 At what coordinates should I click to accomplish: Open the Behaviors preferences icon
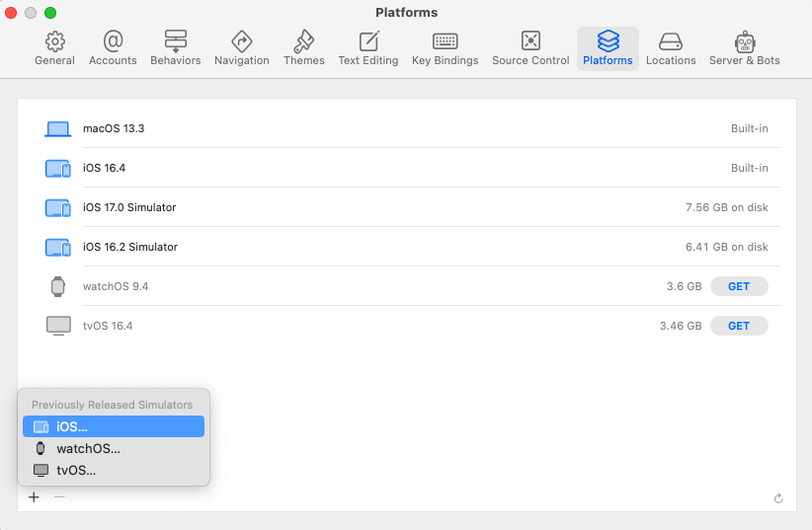pos(176,41)
